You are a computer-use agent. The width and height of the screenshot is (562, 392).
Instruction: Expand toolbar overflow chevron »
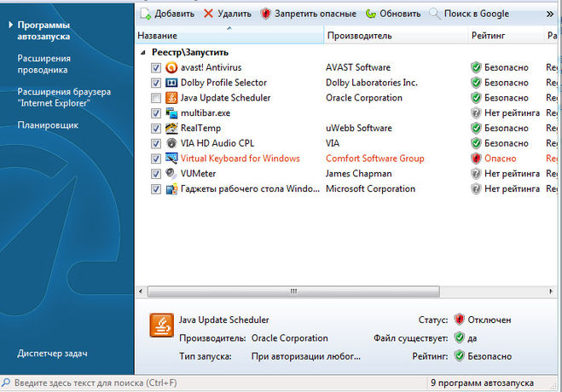tap(550, 14)
